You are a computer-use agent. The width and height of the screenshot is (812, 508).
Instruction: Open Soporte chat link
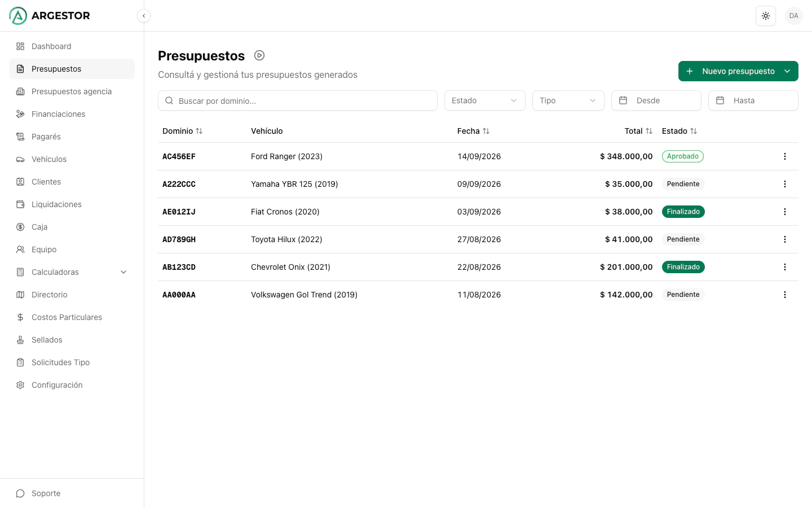(x=72, y=493)
